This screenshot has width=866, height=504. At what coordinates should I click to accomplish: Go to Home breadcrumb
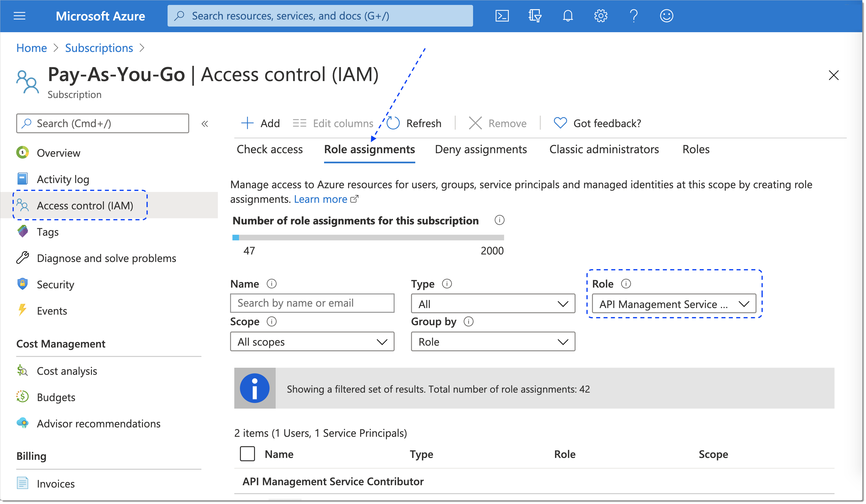(x=32, y=48)
